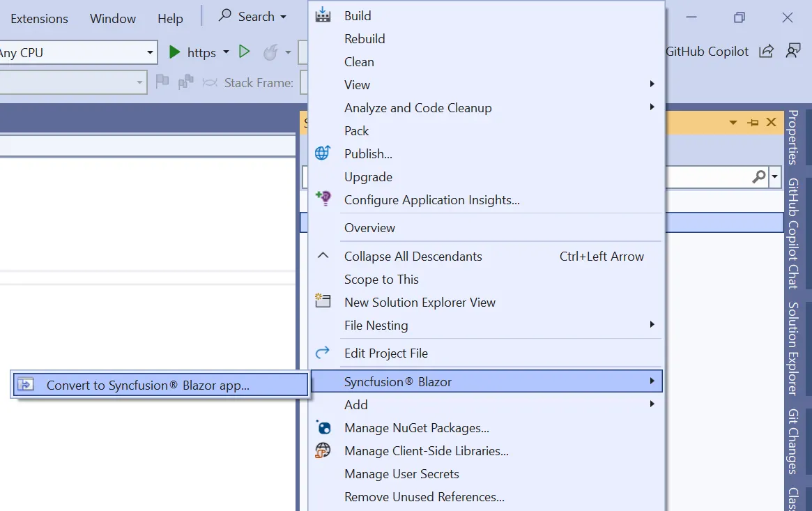Click the Build hammer icon
The width and height of the screenshot is (812, 511).
coord(323,15)
